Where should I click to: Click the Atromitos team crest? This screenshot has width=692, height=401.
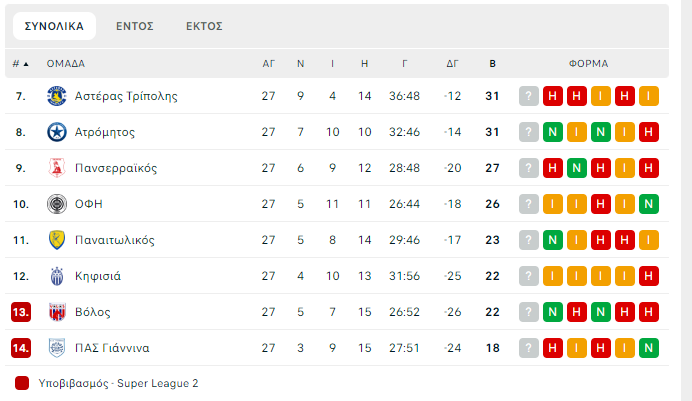(56, 132)
